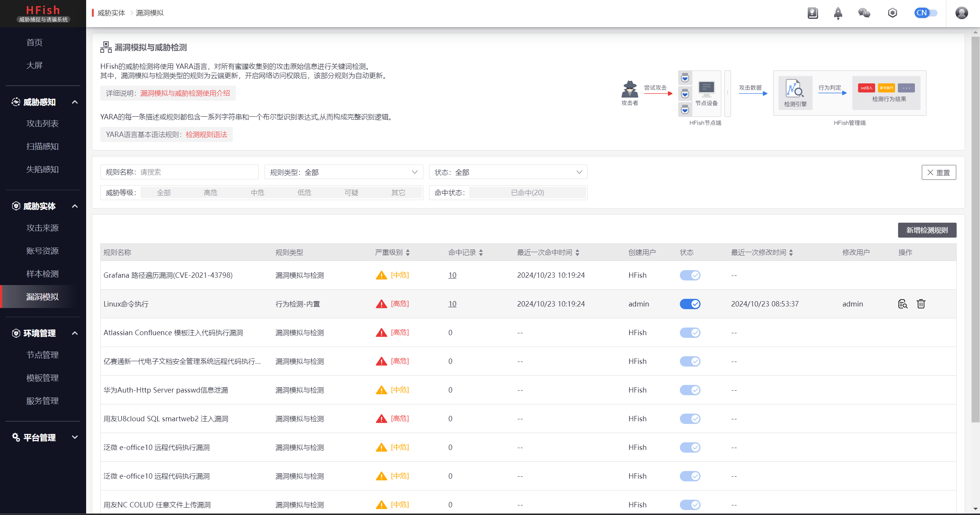Filter threat level by 高危
The width and height of the screenshot is (980, 515).
(211, 192)
